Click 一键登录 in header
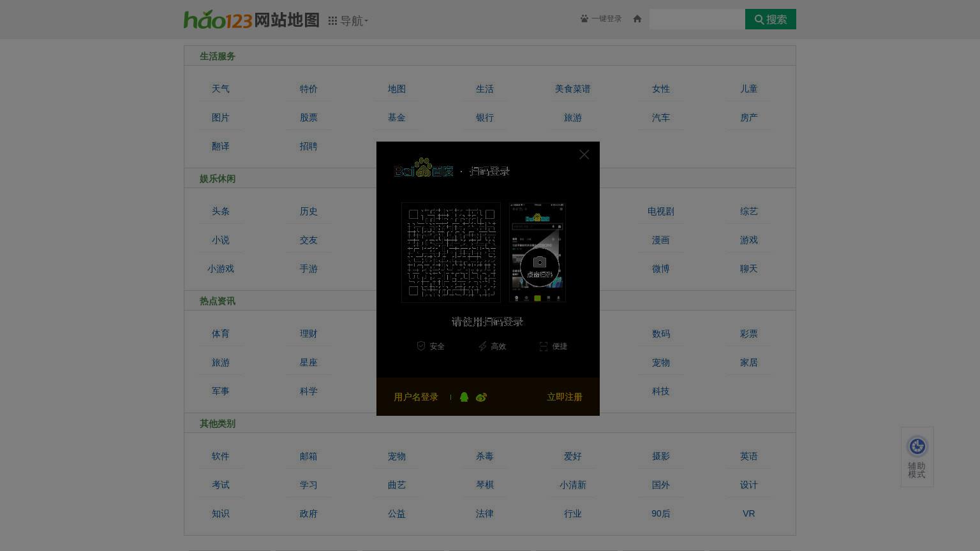Image resolution: width=980 pixels, height=551 pixels. [606, 19]
